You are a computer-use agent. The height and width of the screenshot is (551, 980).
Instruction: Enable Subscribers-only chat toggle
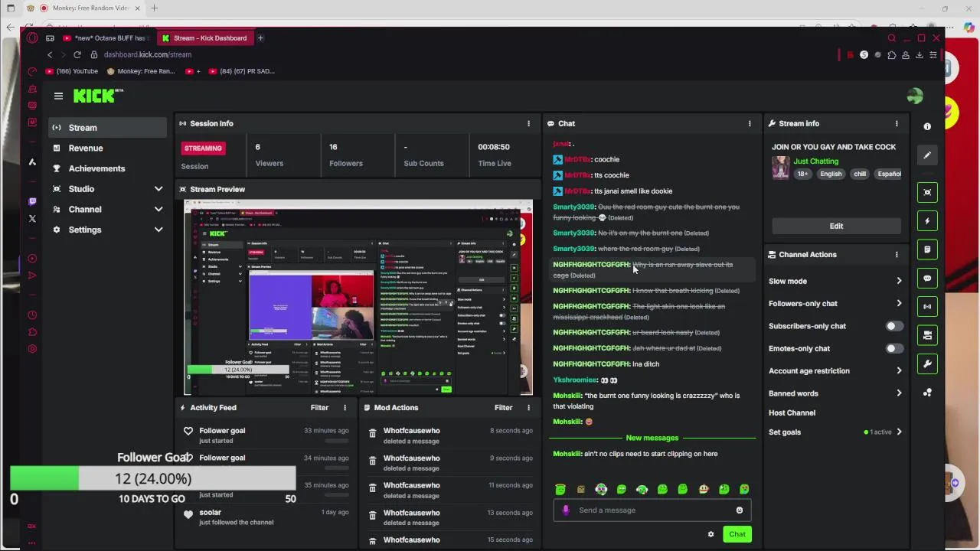point(894,326)
